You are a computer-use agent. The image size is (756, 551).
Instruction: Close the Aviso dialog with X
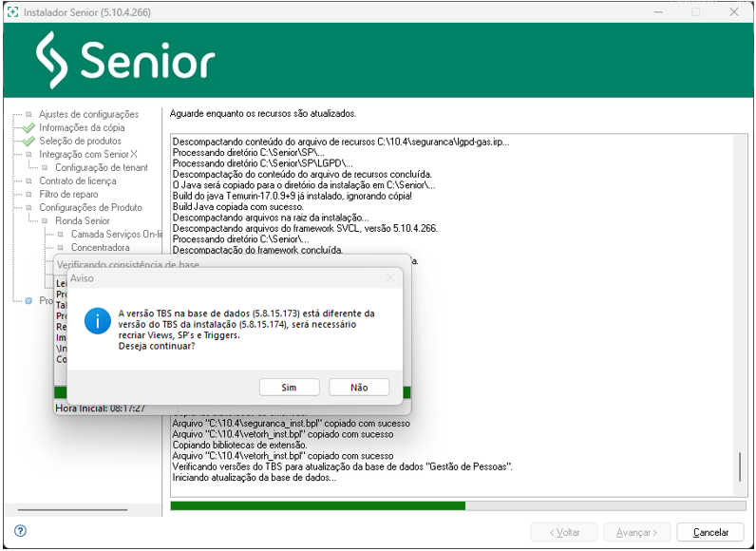tap(390, 277)
